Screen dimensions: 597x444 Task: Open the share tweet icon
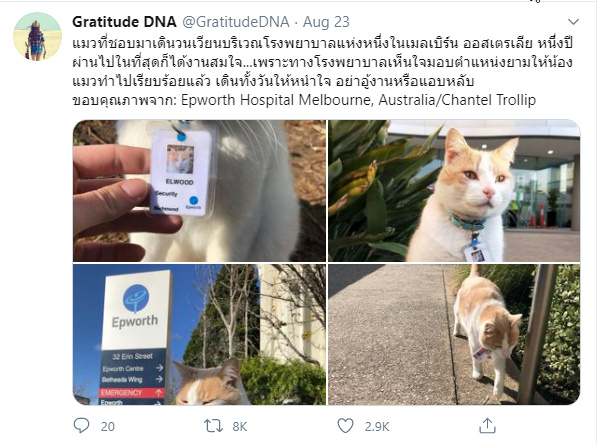(487, 426)
